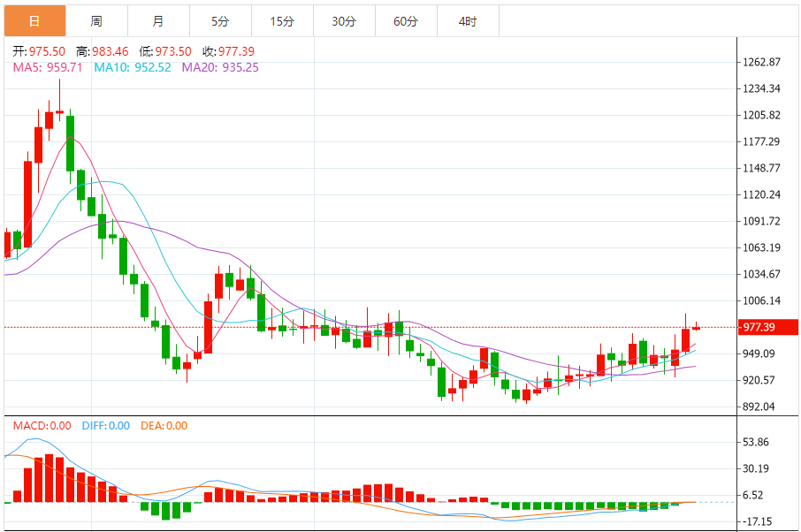Click the 920.57 price axis label
The height and width of the screenshot is (532, 801).
pyautogui.click(x=759, y=380)
